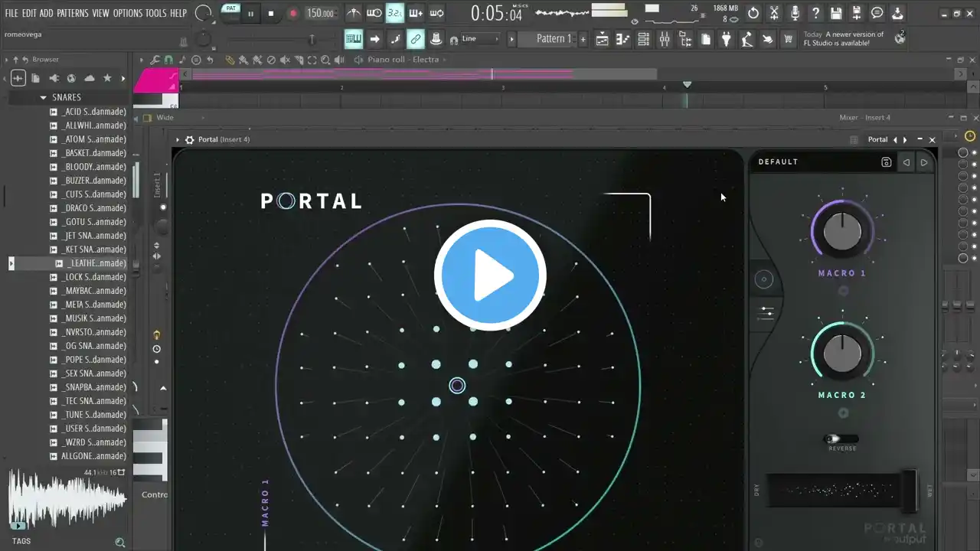The width and height of the screenshot is (980, 551).
Task: Click the undo history icon
Action: pyautogui.click(x=753, y=13)
